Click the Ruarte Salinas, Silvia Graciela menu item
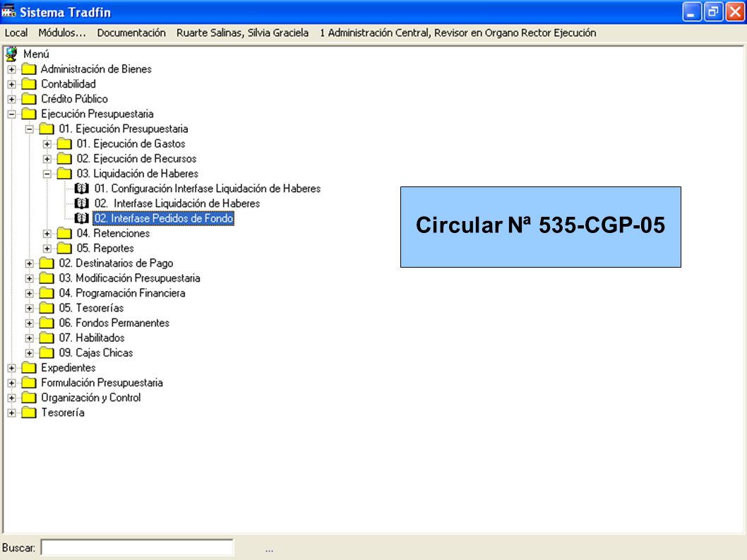Viewport: 747px width, 560px height. coord(242,33)
